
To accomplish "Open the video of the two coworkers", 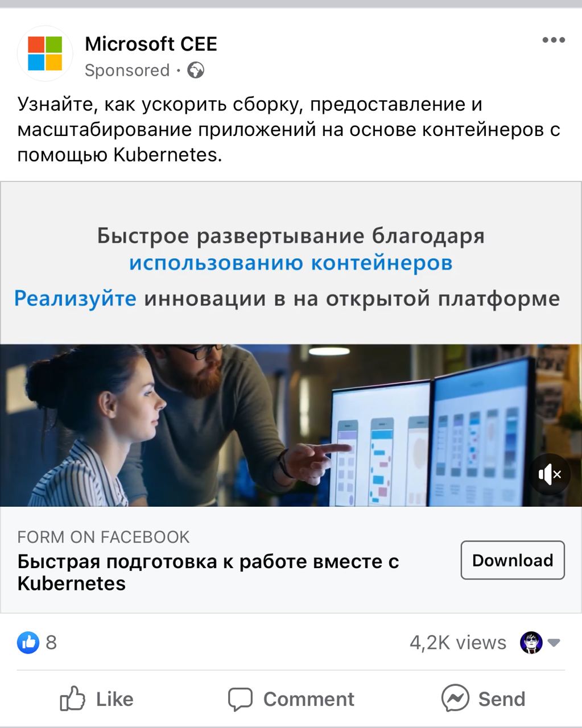I will click(x=291, y=425).
